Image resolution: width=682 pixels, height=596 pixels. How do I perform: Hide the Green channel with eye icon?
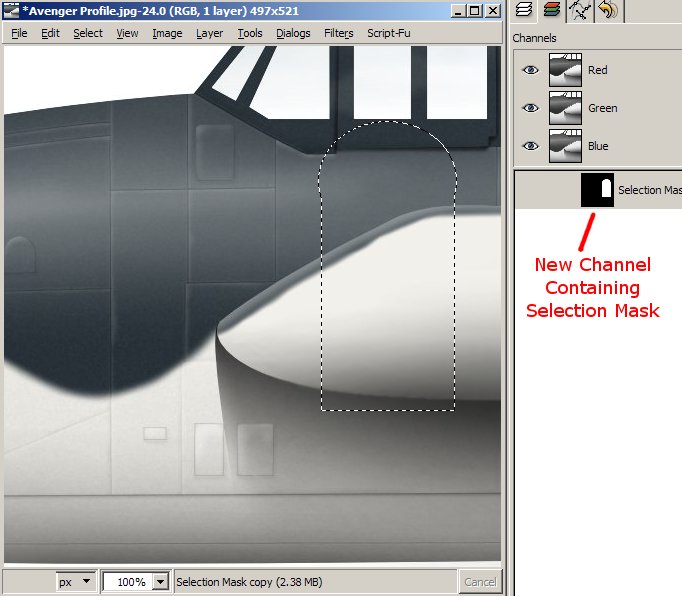coord(531,107)
